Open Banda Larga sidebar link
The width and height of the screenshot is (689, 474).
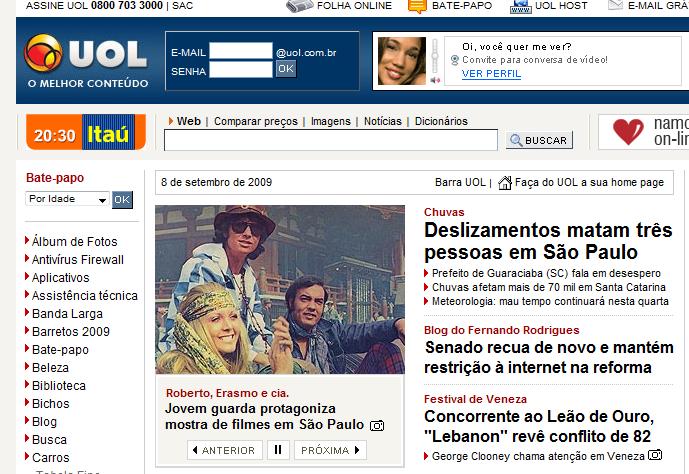(x=67, y=314)
